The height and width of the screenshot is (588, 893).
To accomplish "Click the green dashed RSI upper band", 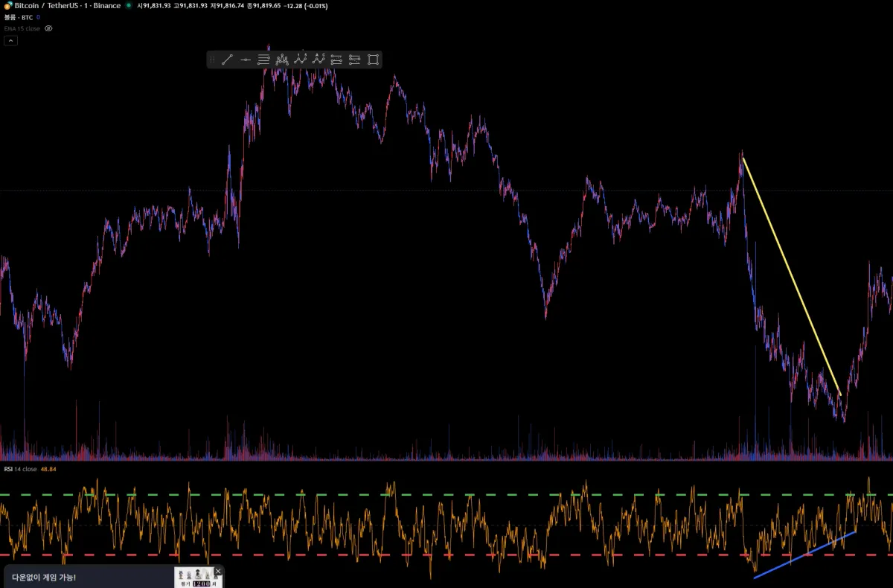I will click(x=446, y=494).
